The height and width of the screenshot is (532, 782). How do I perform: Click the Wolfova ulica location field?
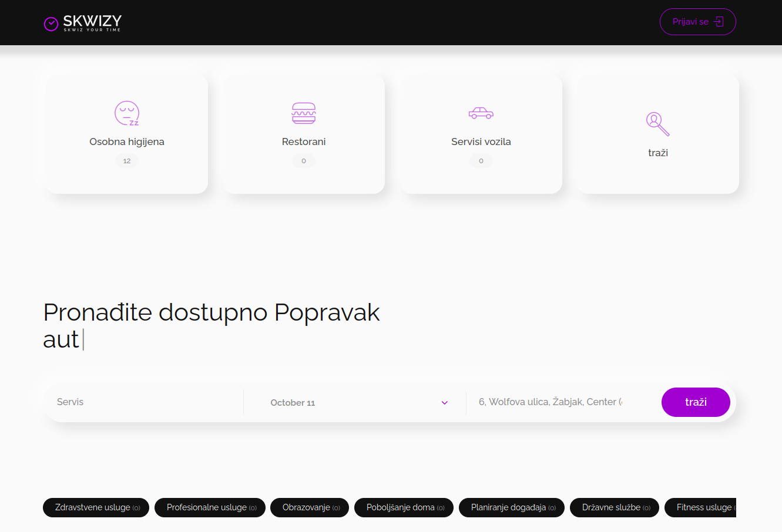551,402
